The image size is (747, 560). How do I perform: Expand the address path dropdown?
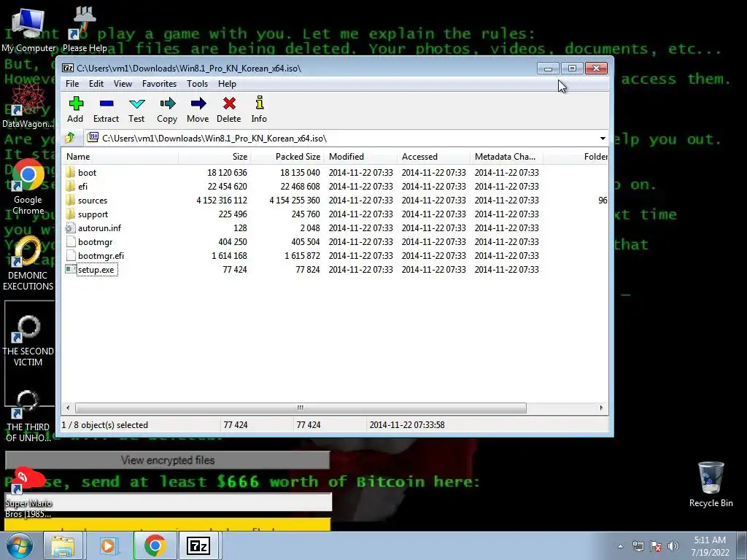tap(603, 139)
